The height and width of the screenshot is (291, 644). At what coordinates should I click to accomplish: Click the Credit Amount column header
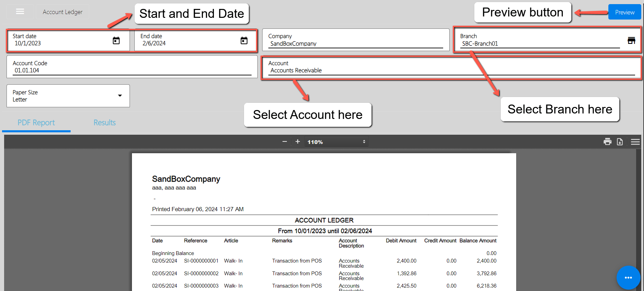(x=440, y=241)
